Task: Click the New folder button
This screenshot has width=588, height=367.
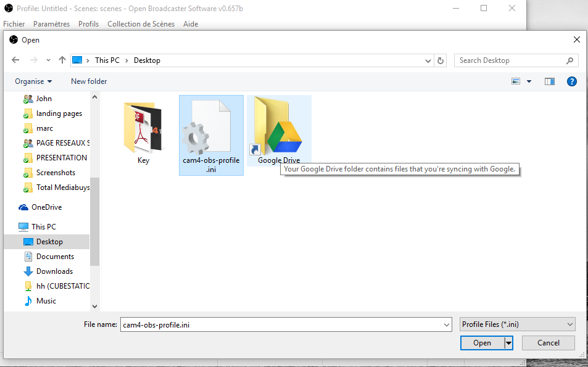Action: coord(89,81)
